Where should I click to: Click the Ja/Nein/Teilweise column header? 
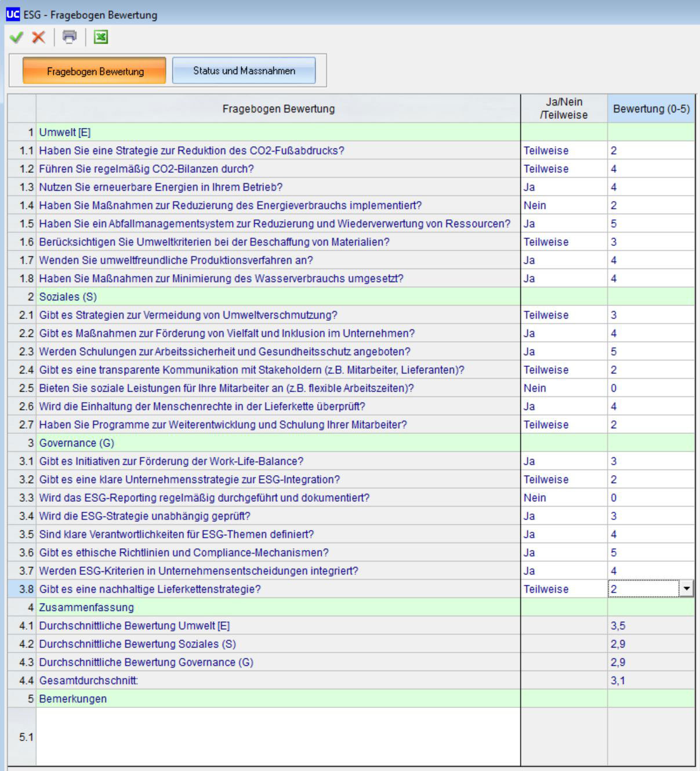pyautogui.click(x=564, y=108)
